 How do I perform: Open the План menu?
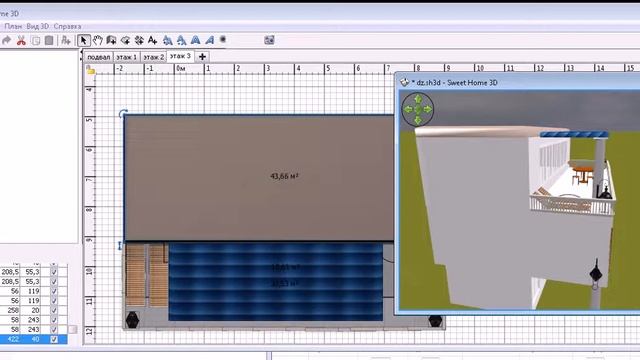(x=13, y=26)
